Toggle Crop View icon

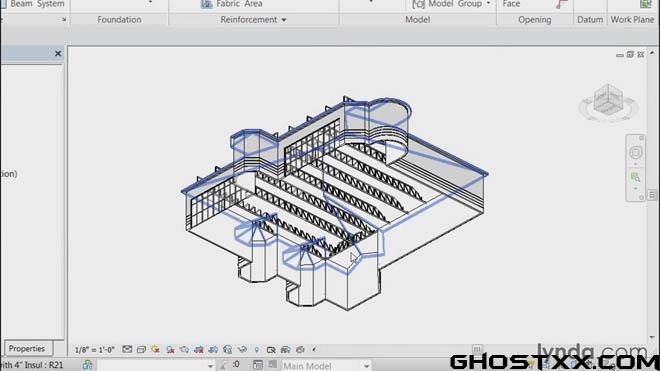199,350
